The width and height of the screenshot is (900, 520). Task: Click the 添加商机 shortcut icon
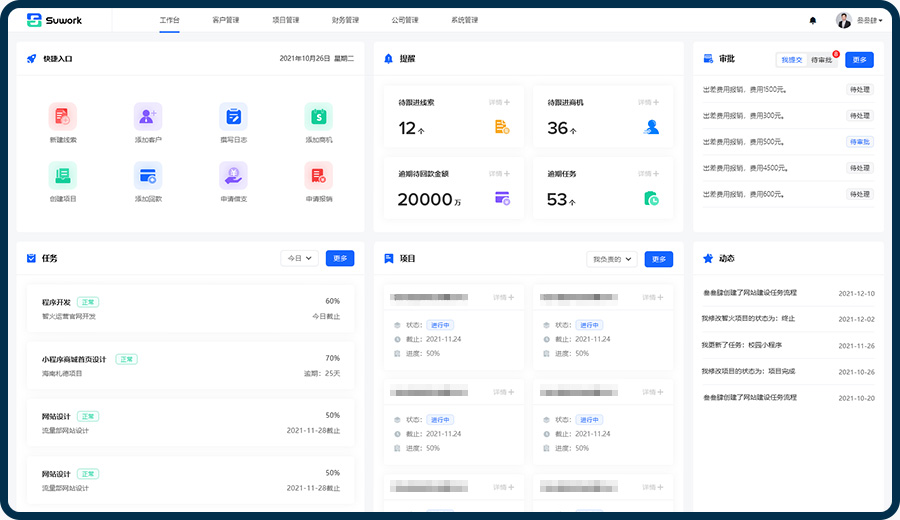pyautogui.click(x=318, y=116)
